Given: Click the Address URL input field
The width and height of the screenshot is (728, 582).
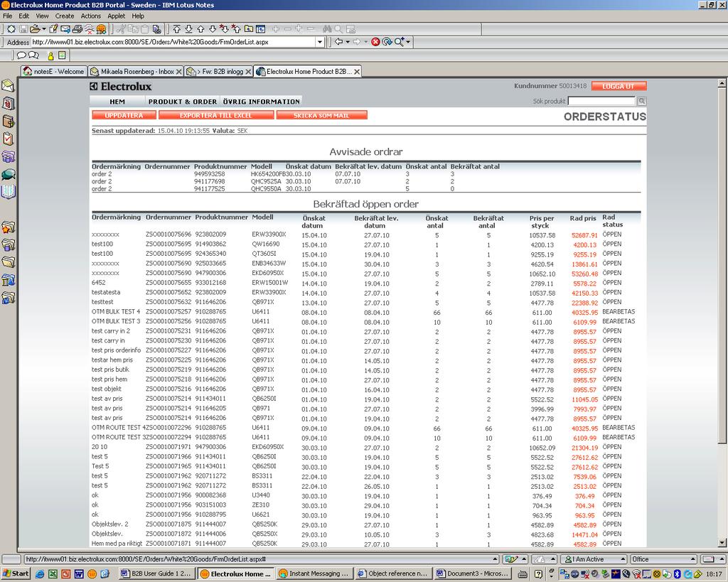Looking at the screenshot, I should [173, 42].
